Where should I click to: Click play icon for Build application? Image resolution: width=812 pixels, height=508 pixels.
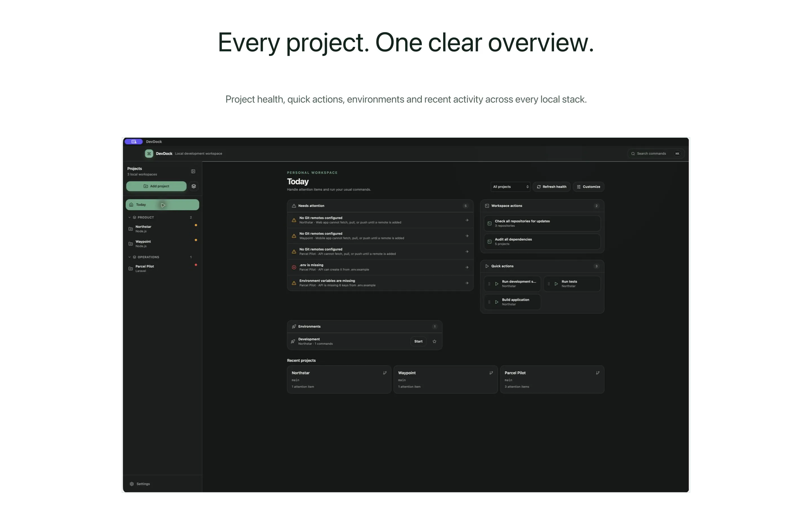point(497,302)
